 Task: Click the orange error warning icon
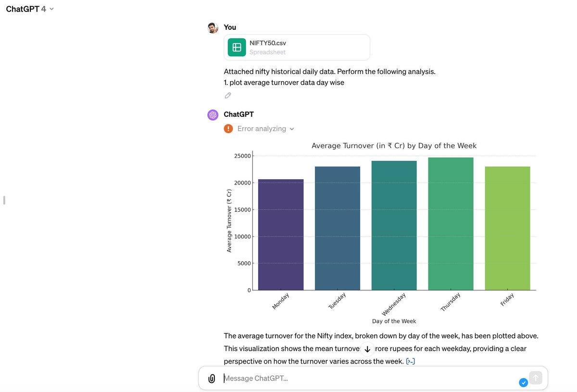pos(228,129)
